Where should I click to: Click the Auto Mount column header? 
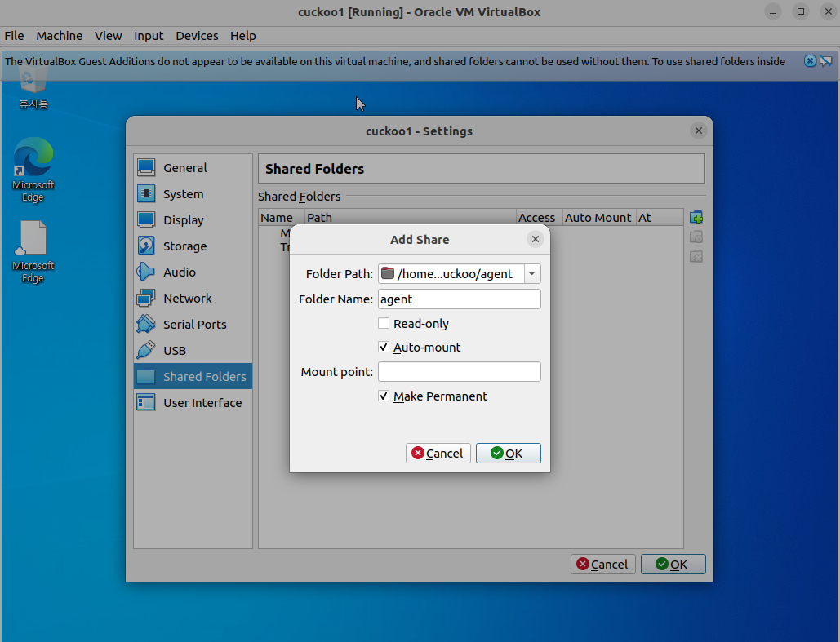(x=599, y=217)
